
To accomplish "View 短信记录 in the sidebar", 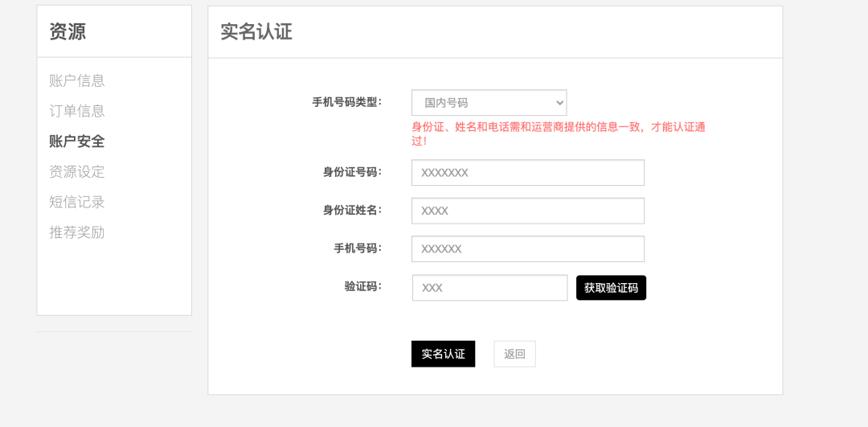I will point(77,202).
